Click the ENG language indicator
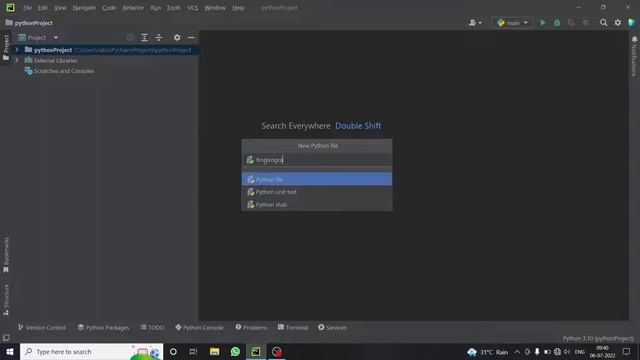 [580, 351]
